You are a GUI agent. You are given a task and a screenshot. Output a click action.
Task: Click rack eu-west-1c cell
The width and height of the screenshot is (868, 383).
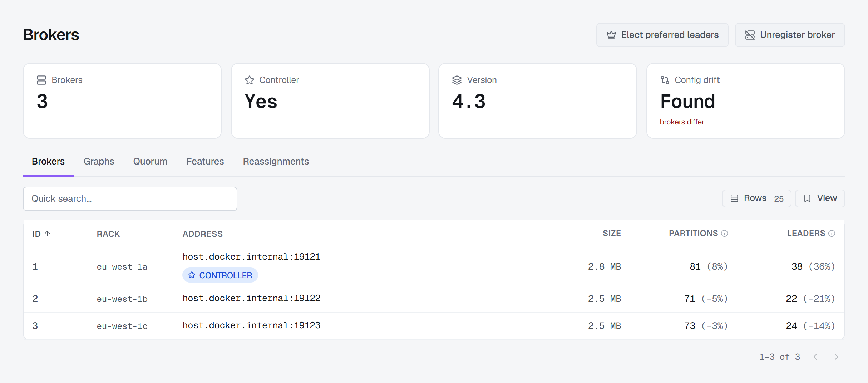coord(122,326)
